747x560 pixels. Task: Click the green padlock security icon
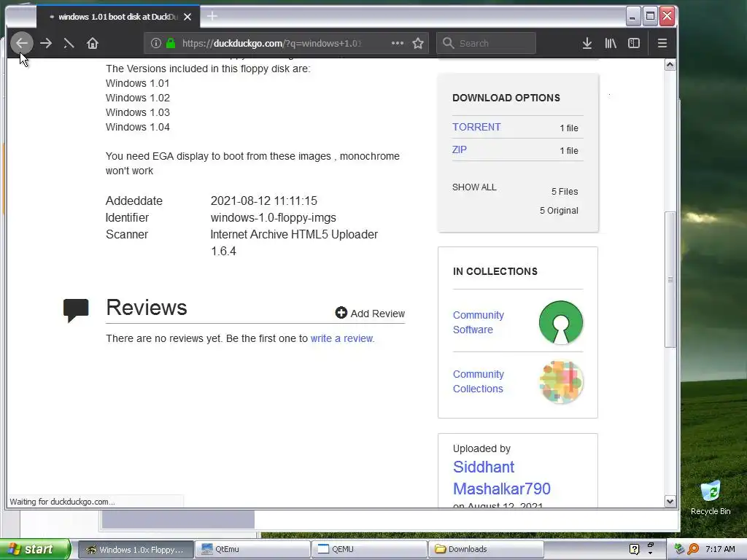click(x=171, y=43)
